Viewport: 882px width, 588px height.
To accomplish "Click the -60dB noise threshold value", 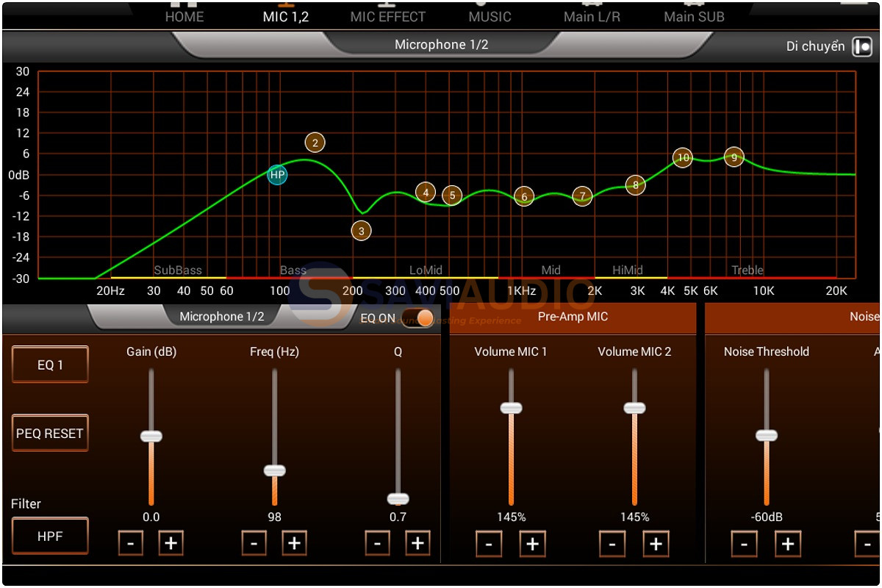I will 767,517.
